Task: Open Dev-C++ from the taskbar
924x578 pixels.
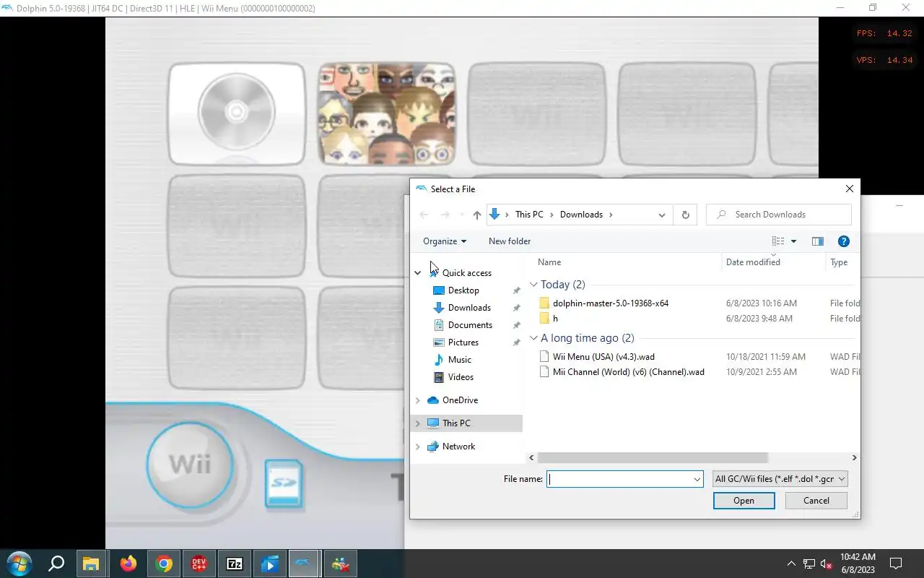Action: coord(199,564)
